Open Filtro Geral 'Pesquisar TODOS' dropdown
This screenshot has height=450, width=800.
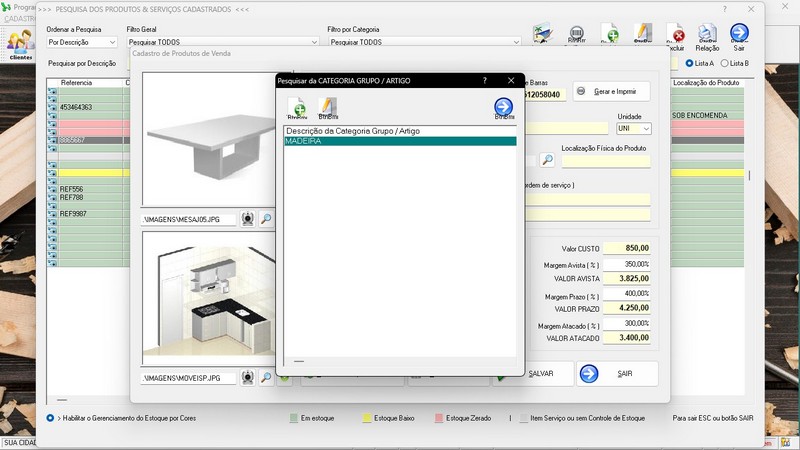click(222, 42)
